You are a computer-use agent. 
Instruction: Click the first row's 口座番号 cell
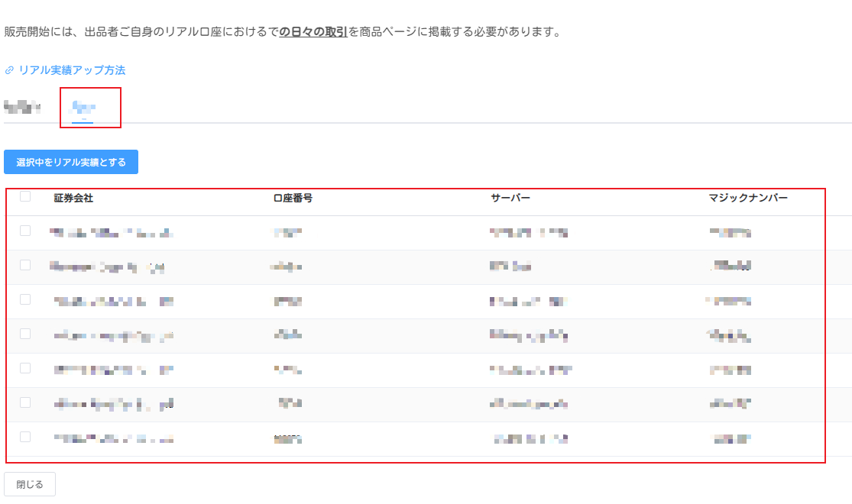tap(287, 232)
